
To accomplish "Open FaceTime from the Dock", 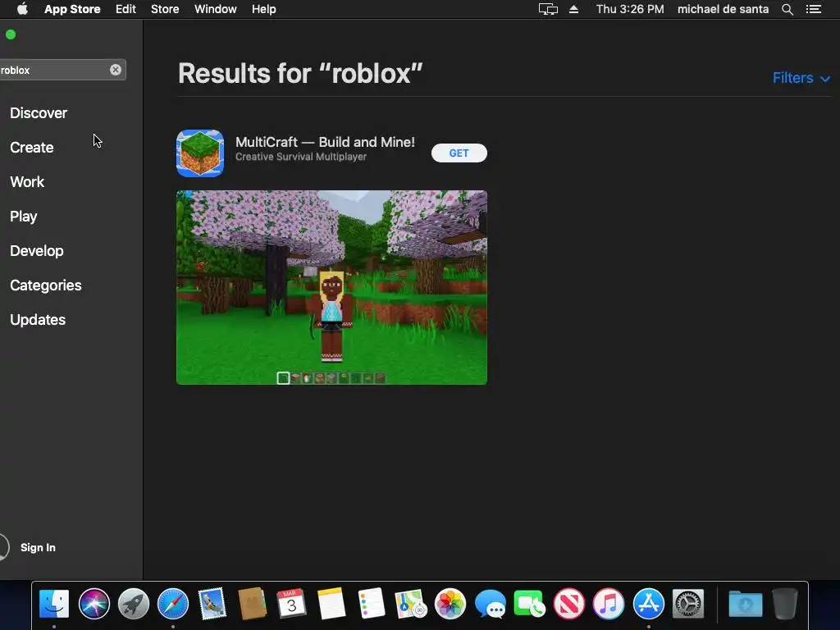I will 529,604.
